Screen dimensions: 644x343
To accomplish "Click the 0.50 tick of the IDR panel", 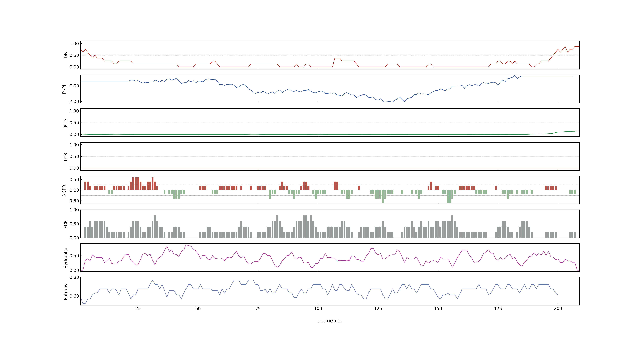I will [x=74, y=55].
